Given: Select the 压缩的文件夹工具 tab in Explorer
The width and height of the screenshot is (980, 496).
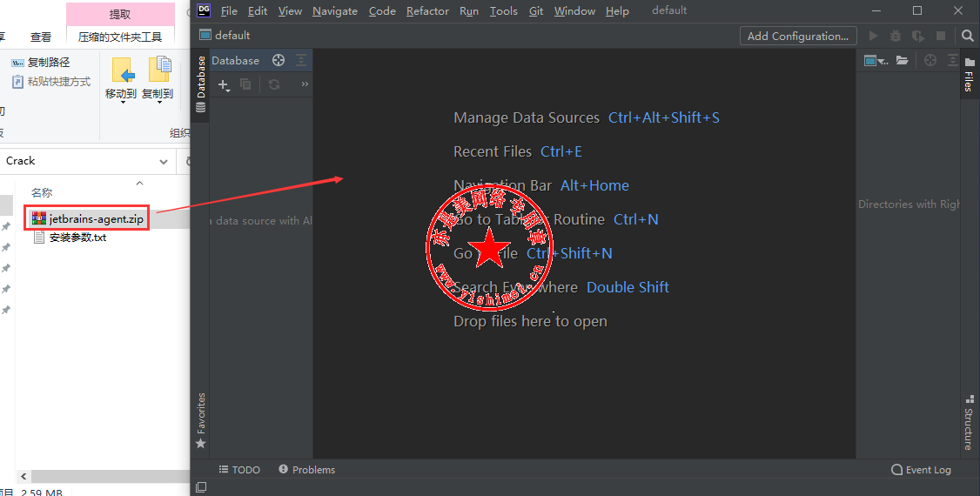Looking at the screenshot, I should click(x=120, y=37).
